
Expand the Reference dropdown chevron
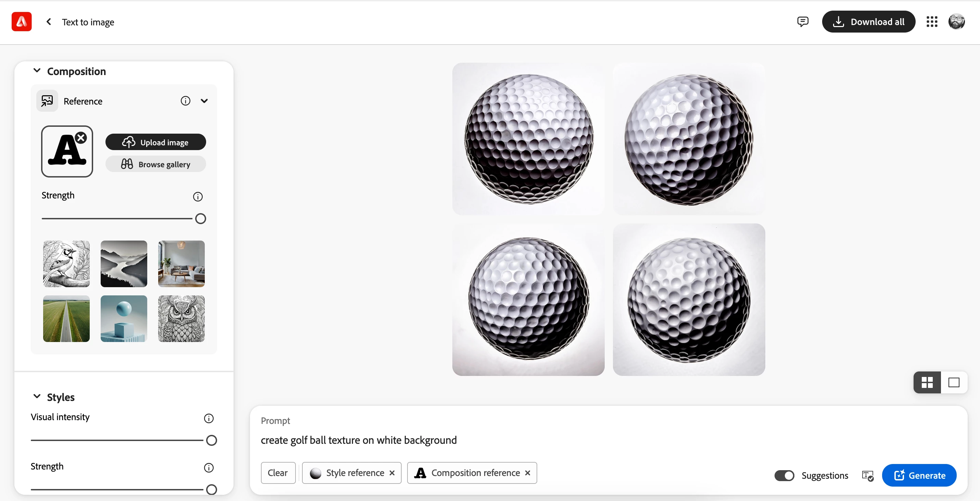tap(204, 101)
